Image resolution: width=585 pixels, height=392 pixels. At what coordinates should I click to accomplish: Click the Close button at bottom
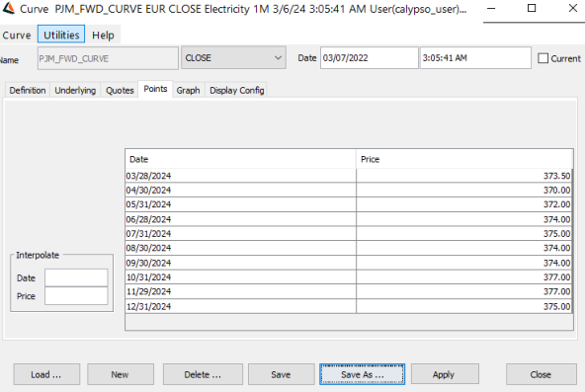pyautogui.click(x=541, y=374)
